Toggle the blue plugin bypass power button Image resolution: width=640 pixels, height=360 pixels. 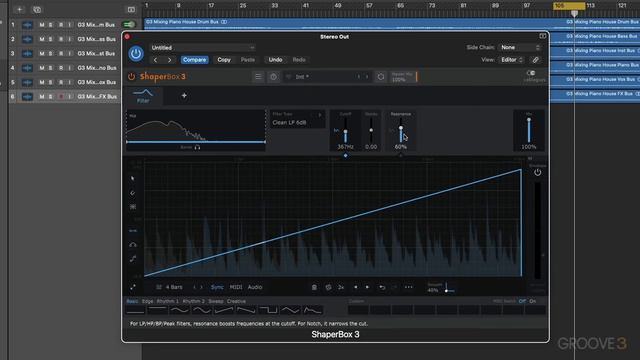pos(136,53)
